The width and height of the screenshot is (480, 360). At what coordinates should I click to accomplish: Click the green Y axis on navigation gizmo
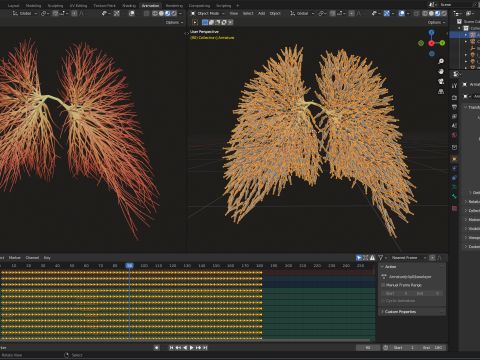(442, 43)
